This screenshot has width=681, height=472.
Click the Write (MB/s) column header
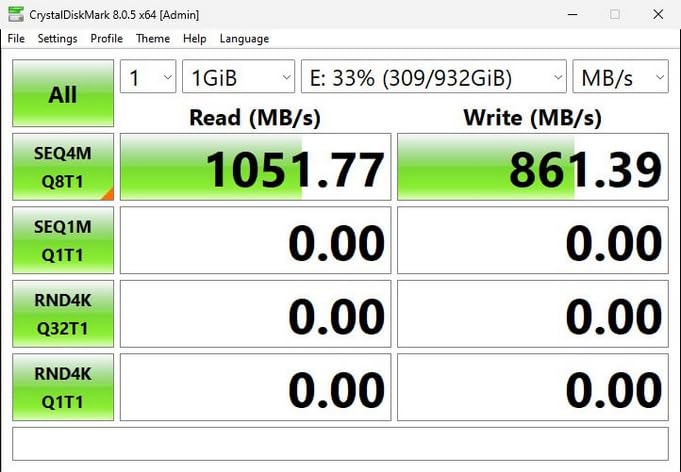coord(532,118)
